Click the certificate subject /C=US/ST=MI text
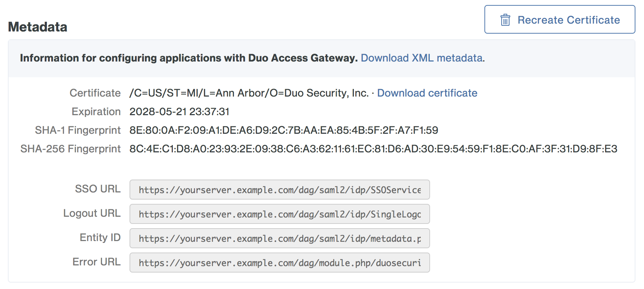 point(249,93)
